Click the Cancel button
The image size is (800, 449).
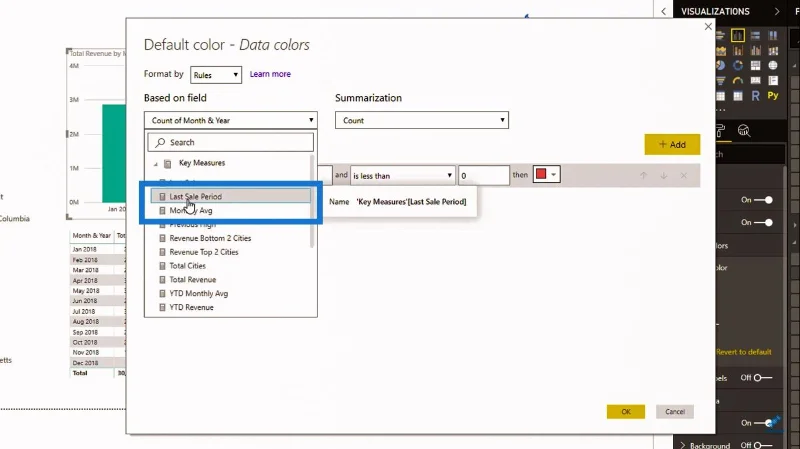pyautogui.click(x=674, y=412)
